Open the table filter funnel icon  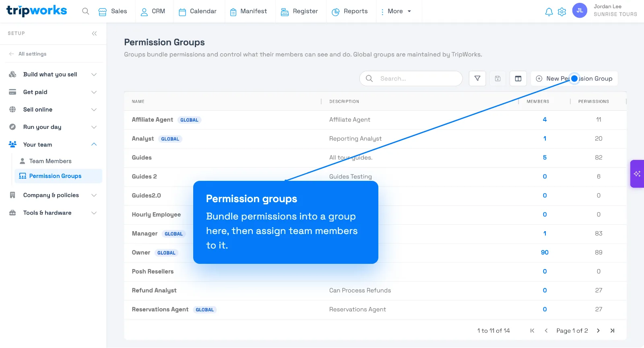point(477,79)
